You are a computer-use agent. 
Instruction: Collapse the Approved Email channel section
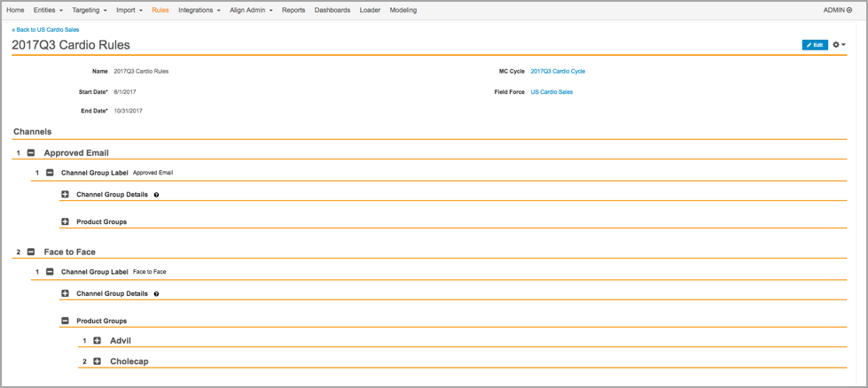(31, 153)
